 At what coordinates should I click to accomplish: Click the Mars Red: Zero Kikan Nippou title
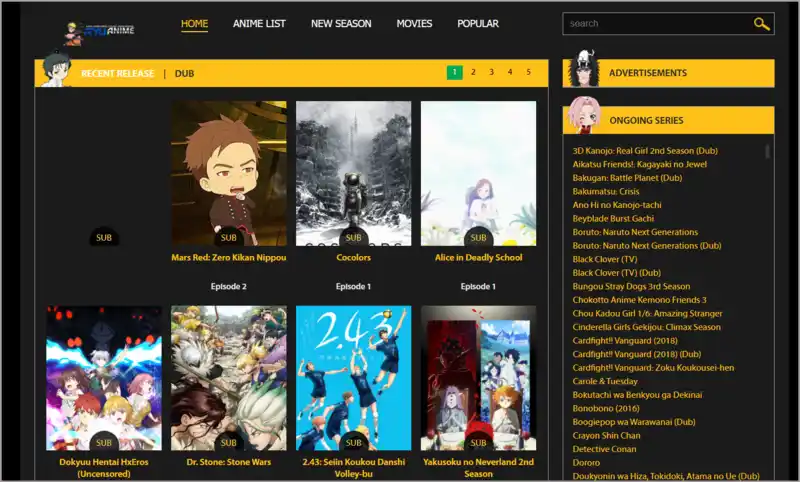click(228, 257)
